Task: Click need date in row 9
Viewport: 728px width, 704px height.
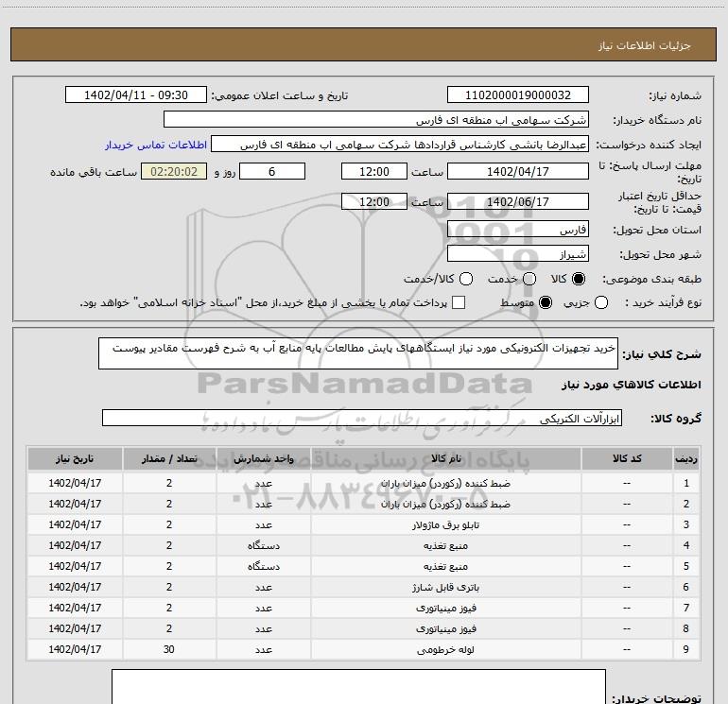Action: pyautogui.click(x=75, y=650)
